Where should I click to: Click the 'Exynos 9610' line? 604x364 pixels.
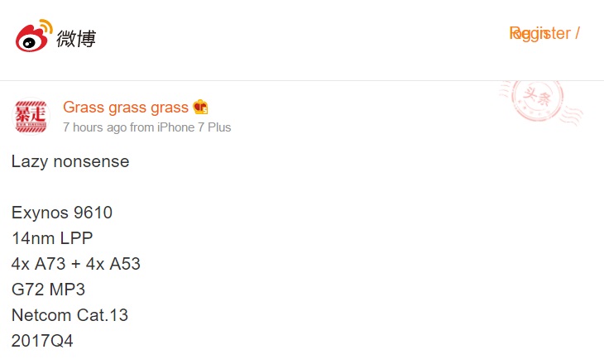[x=62, y=213]
